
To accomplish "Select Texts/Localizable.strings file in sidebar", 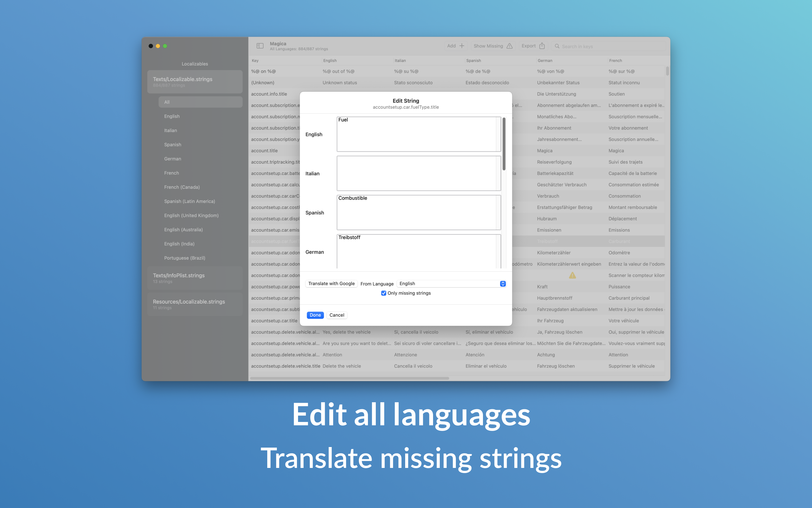I will coord(195,82).
